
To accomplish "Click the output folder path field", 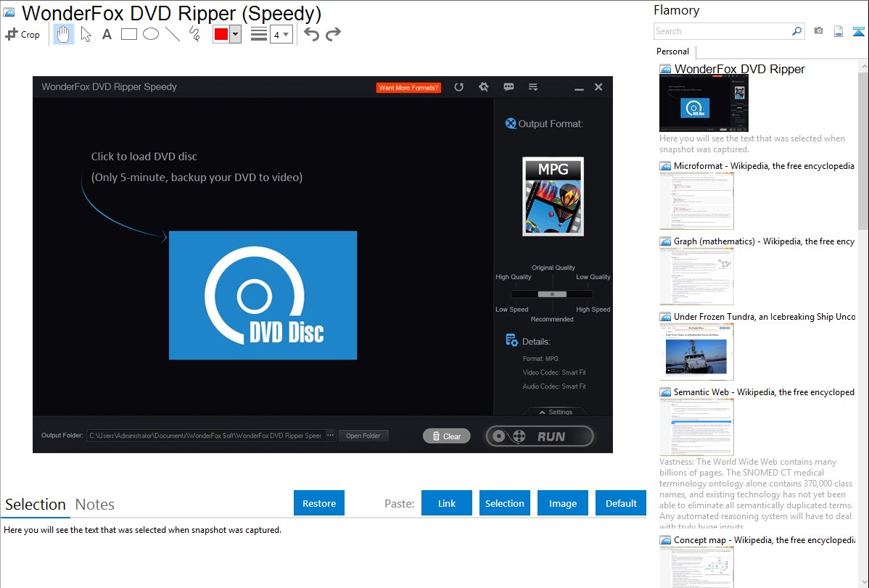I will click(x=205, y=436).
